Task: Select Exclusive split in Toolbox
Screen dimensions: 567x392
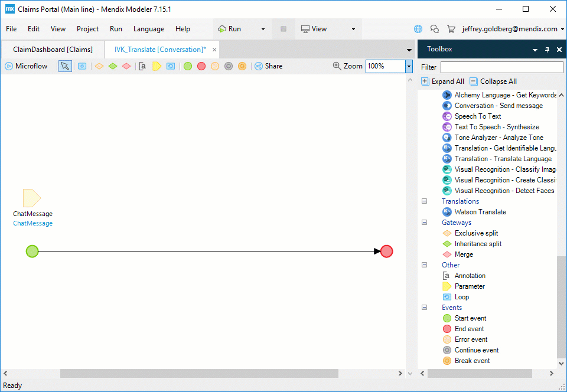Action: [x=470, y=233]
